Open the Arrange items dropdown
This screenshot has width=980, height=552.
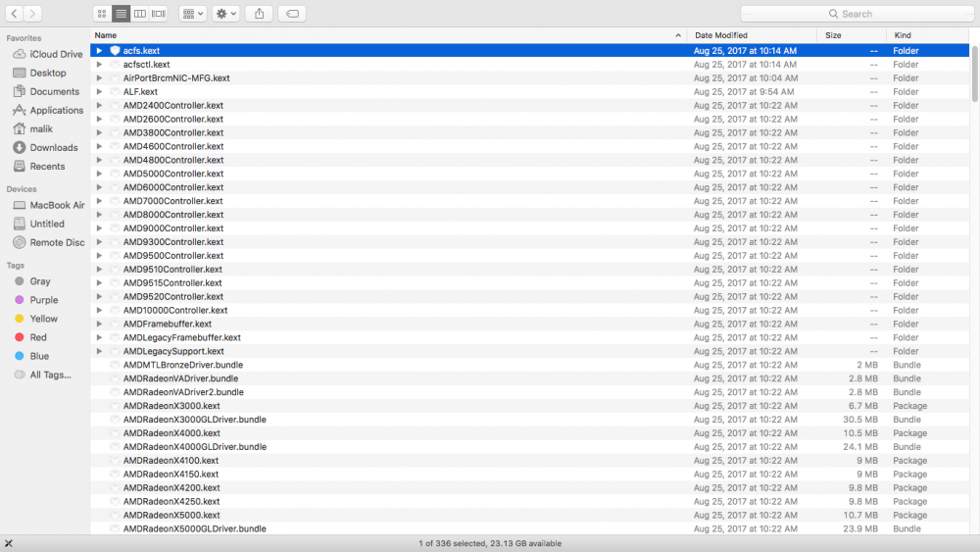click(x=193, y=14)
